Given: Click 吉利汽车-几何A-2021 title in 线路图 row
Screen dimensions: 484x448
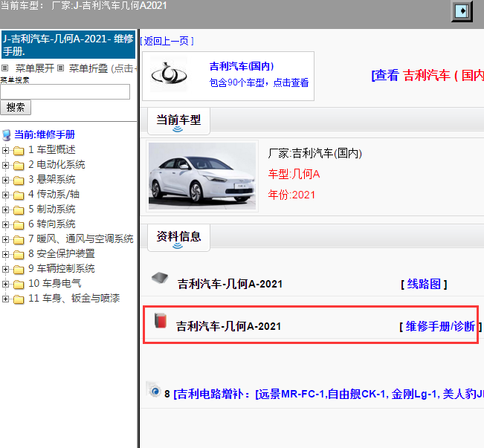Looking at the screenshot, I should coord(230,284).
